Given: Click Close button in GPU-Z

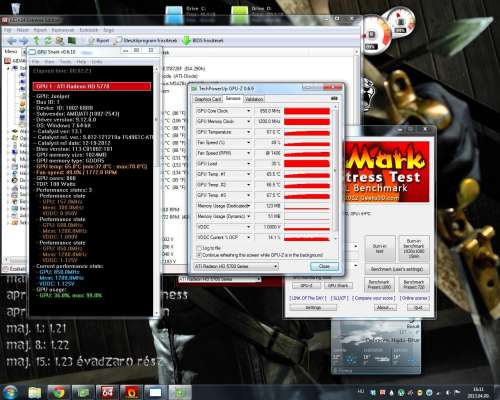Looking at the screenshot, I should tap(324, 266).
